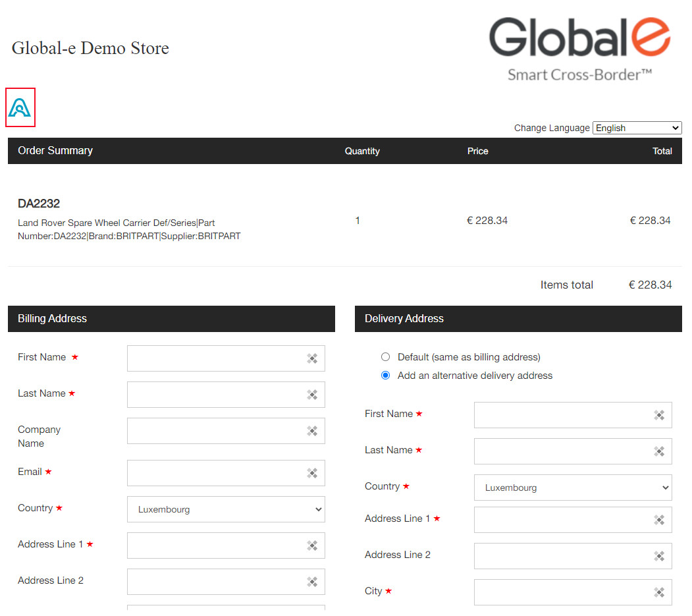Click autofill icon in delivery First Name field
The height and width of the screenshot is (616, 692).
[x=659, y=415]
